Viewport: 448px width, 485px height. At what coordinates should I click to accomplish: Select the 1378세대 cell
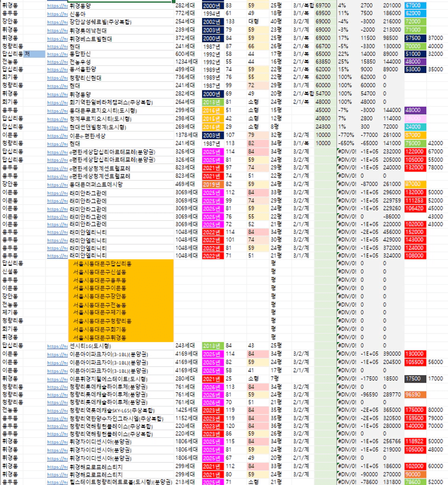click(187, 135)
